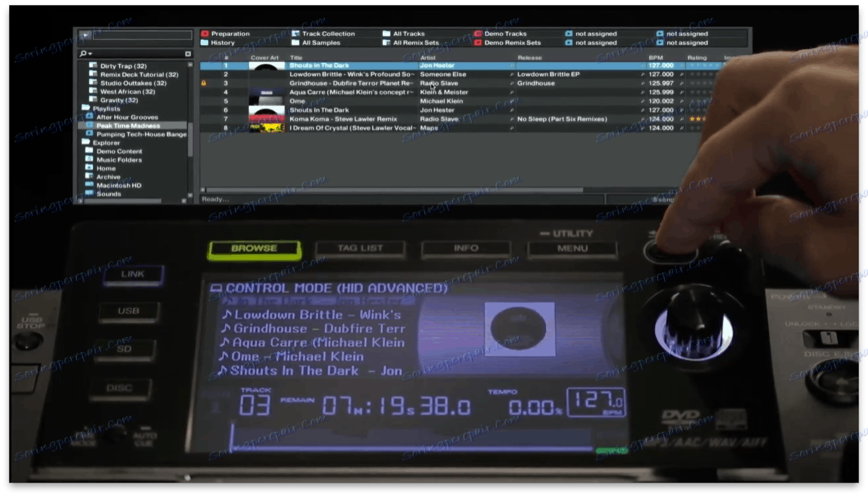This screenshot has height=496, width=868.
Task: Click in the browser search input field
Action: tap(138, 54)
